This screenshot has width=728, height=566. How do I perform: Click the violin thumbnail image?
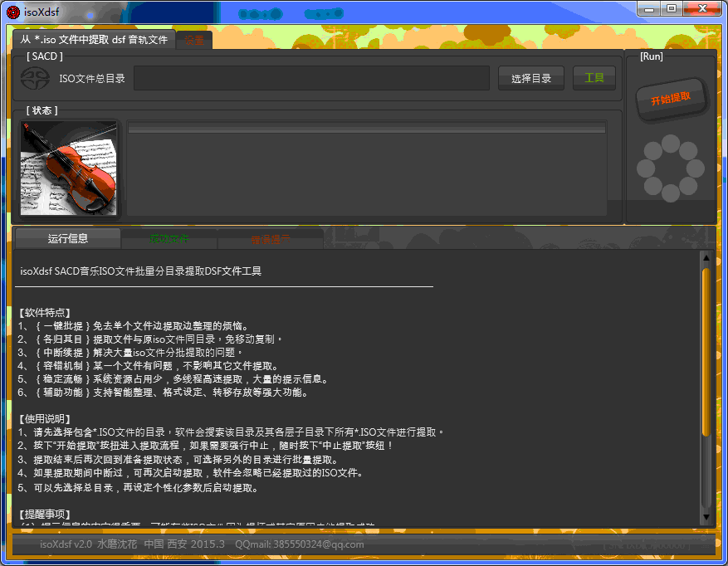(69, 168)
